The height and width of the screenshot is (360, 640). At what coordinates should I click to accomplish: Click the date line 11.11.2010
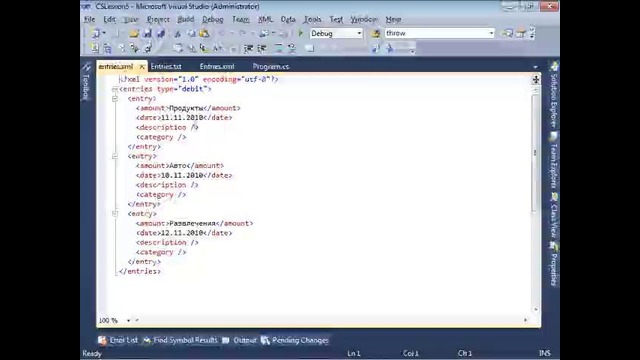coord(184,118)
